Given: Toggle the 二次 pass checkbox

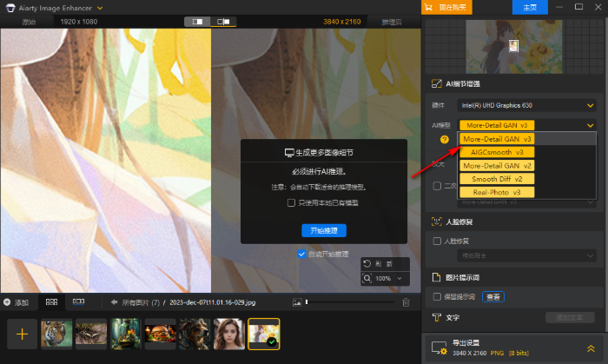Looking at the screenshot, I should (437, 186).
